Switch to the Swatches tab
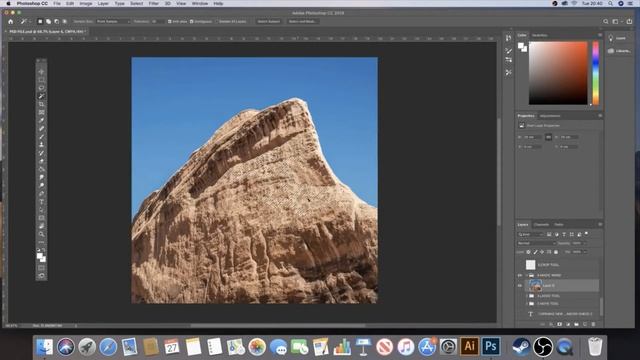The image size is (640, 360). point(540,36)
